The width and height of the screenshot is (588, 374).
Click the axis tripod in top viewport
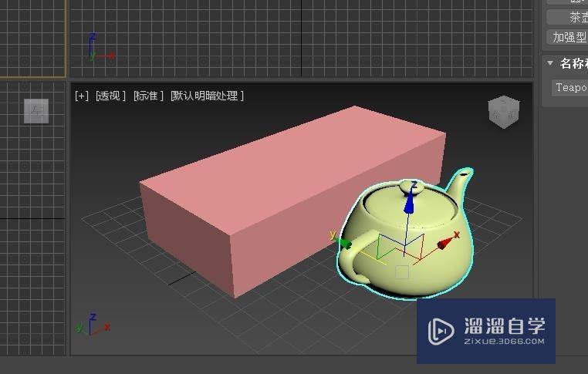(100, 48)
